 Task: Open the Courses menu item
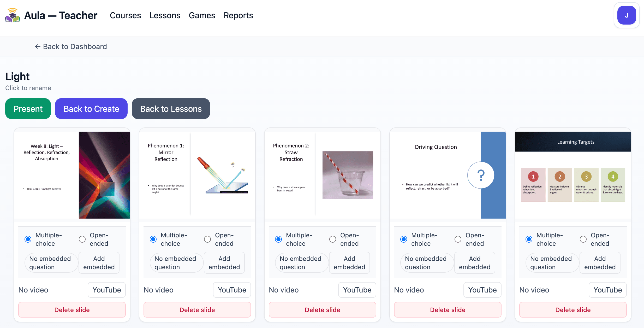(x=125, y=15)
